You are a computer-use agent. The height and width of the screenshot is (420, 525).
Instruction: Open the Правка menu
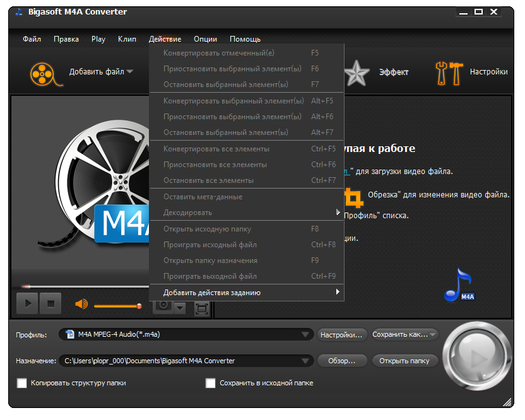(66, 39)
